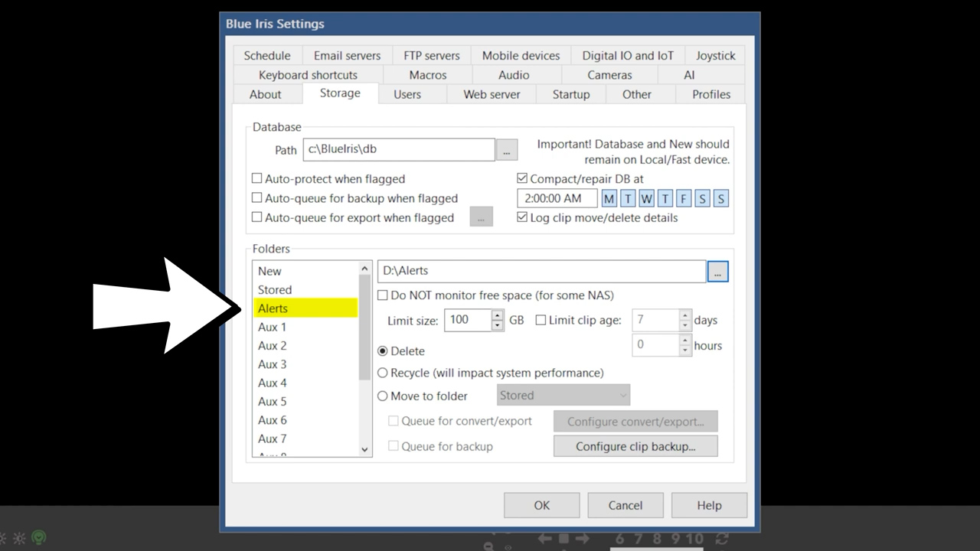980x551 pixels.
Task: Click the days value field
Action: pos(655,320)
